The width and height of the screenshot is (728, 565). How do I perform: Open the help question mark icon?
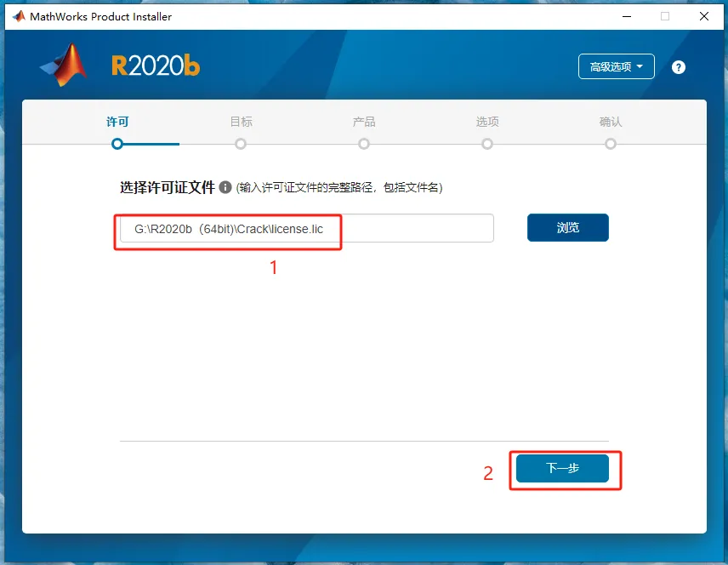pos(679,67)
